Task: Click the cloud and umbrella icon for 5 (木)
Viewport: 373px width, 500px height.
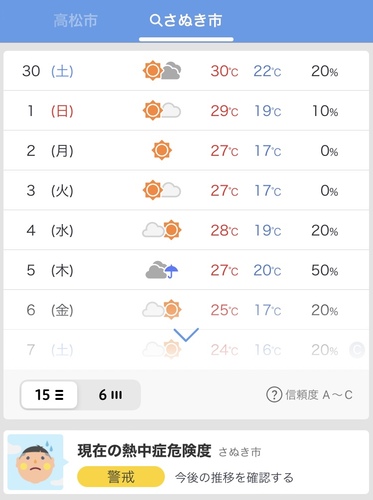Action: pyautogui.click(x=162, y=270)
